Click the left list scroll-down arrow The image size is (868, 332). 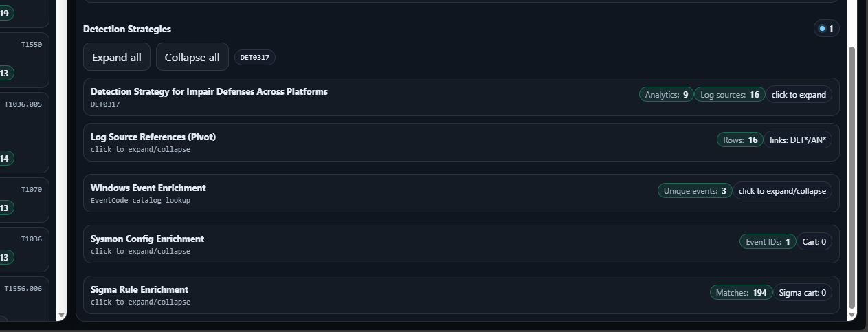(61, 315)
